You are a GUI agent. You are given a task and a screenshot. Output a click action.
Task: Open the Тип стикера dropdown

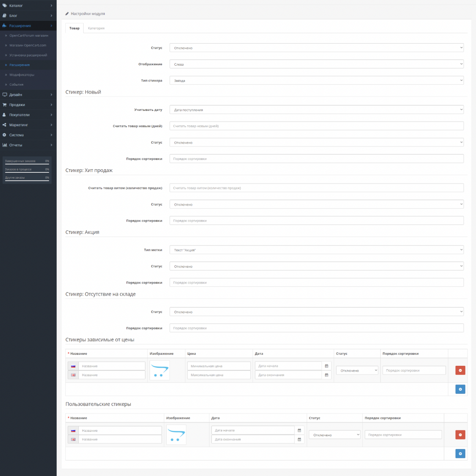(x=316, y=81)
